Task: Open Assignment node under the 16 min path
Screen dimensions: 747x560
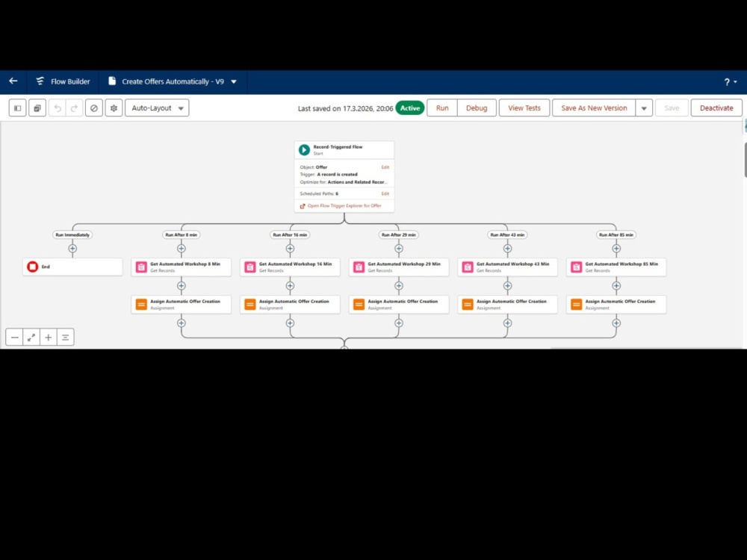Action: coord(290,305)
